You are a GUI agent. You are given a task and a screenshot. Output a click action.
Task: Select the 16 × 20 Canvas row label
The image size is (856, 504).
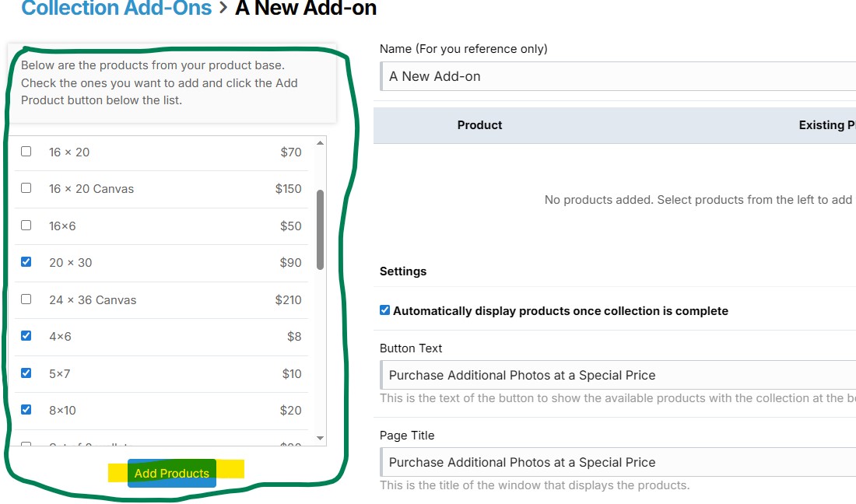click(91, 189)
